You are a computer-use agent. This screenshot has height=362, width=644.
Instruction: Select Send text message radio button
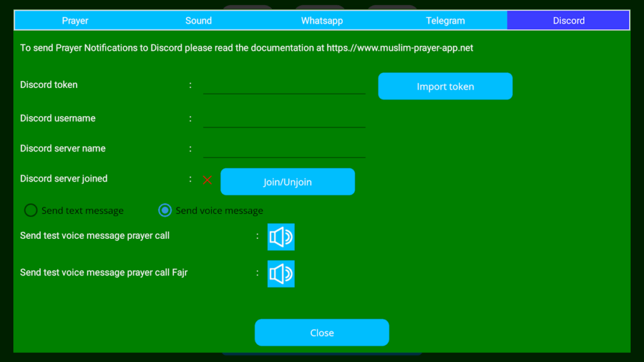(31, 210)
